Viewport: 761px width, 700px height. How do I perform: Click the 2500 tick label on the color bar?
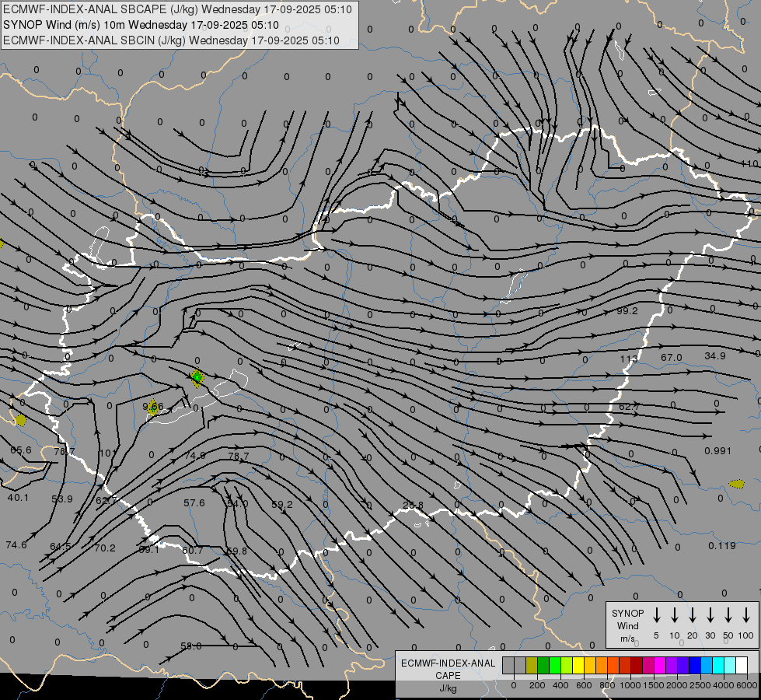click(x=700, y=685)
